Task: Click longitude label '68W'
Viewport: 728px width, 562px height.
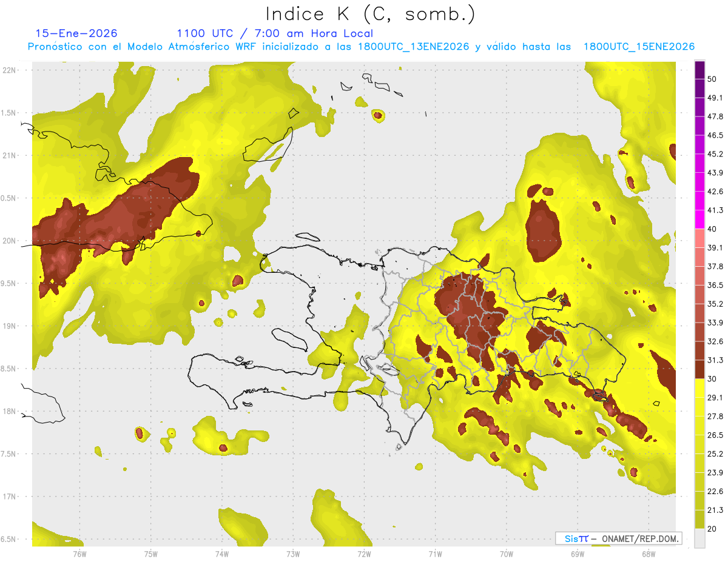Action: click(649, 554)
